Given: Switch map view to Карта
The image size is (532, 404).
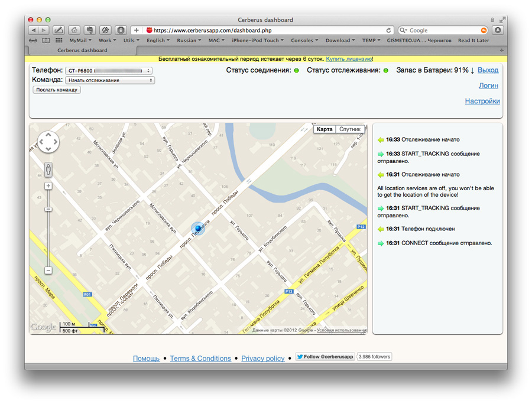Looking at the screenshot, I should 325,129.
